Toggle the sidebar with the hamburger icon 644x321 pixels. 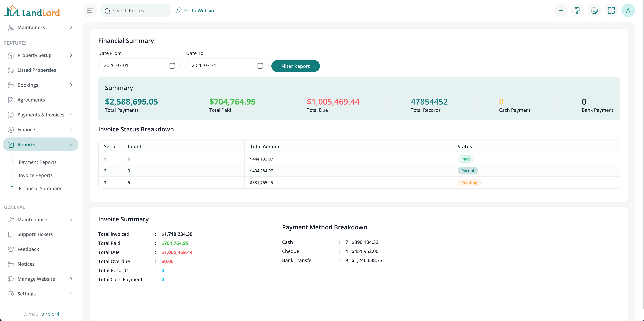click(x=90, y=10)
